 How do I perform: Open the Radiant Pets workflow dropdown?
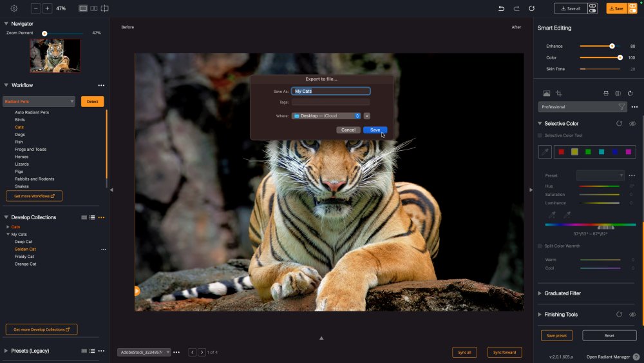click(x=39, y=101)
